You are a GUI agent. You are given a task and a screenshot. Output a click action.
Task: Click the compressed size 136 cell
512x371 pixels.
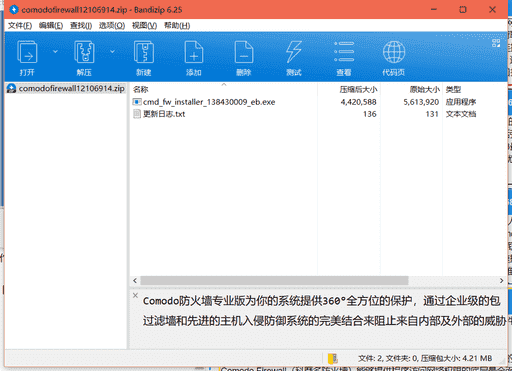tap(370, 114)
